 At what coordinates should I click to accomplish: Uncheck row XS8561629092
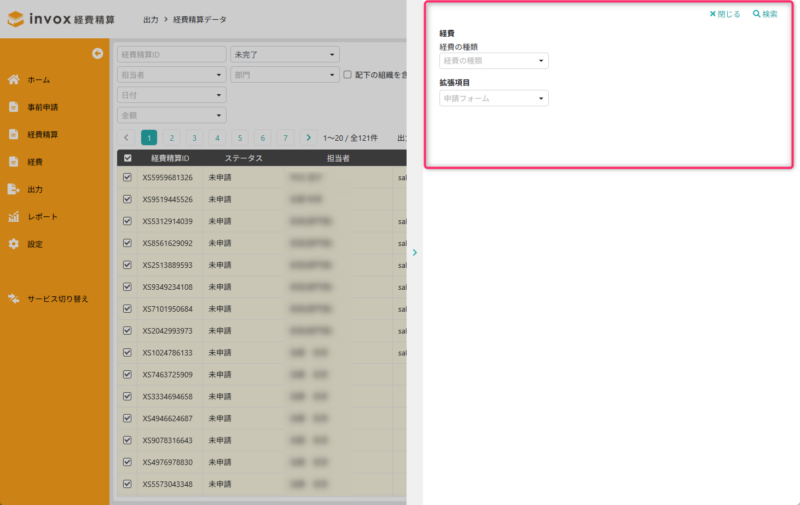click(x=127, y=243)
